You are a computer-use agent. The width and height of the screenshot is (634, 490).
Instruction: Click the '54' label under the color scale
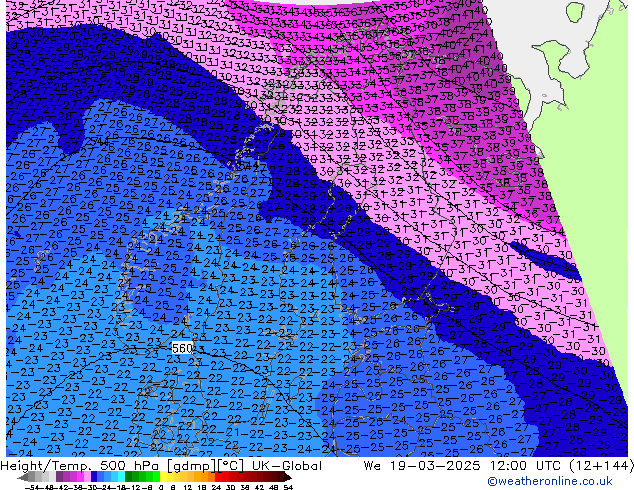[x=288, y=487]
